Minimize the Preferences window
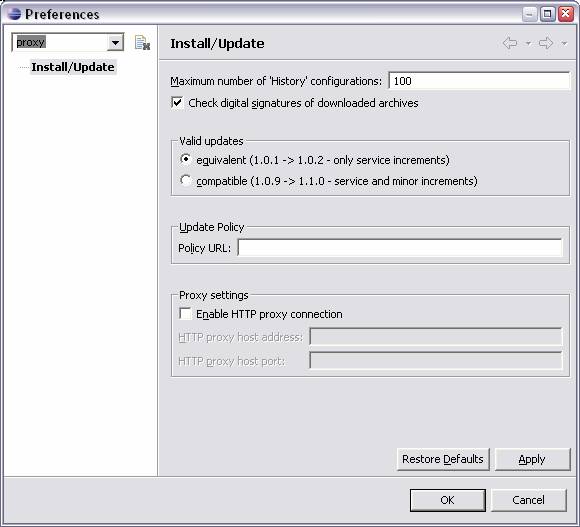Screen dimensions: 580x527 pos(530,14)
